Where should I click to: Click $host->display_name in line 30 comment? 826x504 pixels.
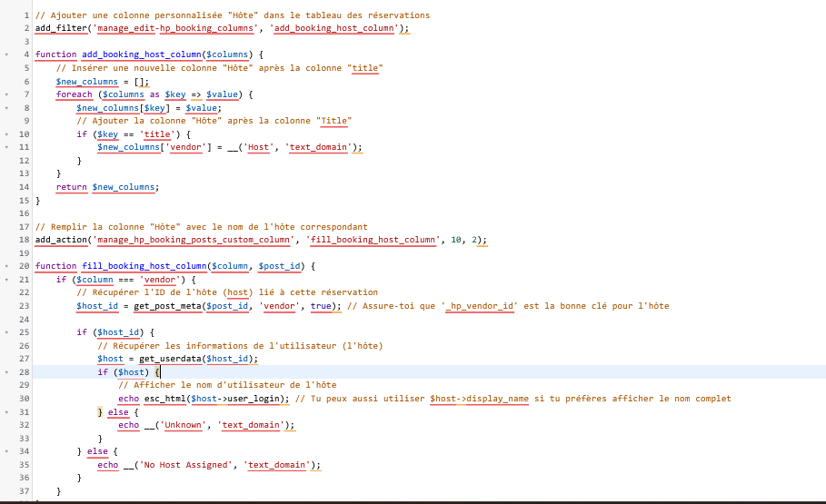coord(480,399)
